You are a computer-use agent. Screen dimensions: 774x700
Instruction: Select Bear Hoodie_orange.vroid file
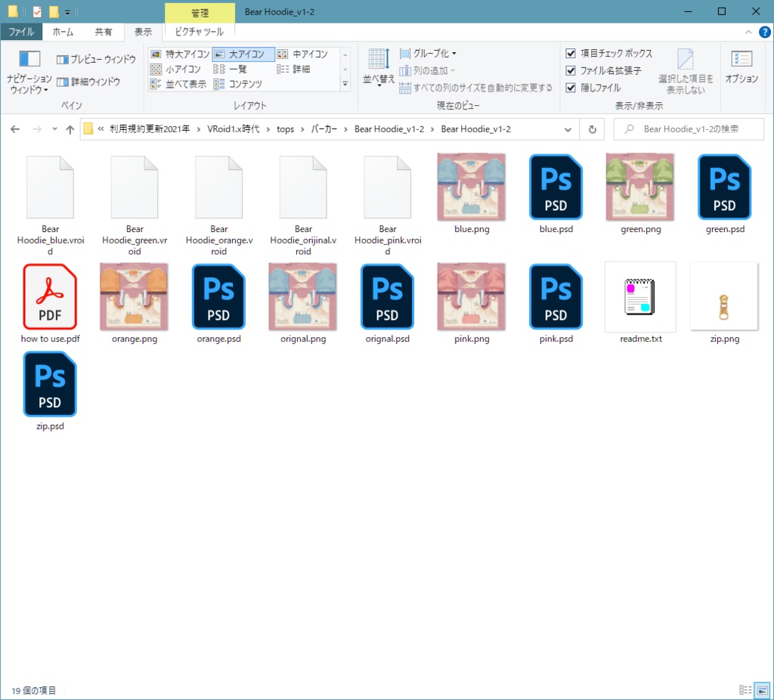tap(218, 187)
